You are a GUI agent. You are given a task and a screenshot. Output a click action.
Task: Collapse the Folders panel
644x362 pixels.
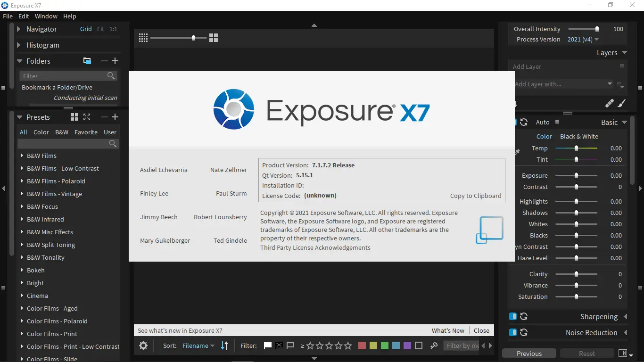[19, 61]
